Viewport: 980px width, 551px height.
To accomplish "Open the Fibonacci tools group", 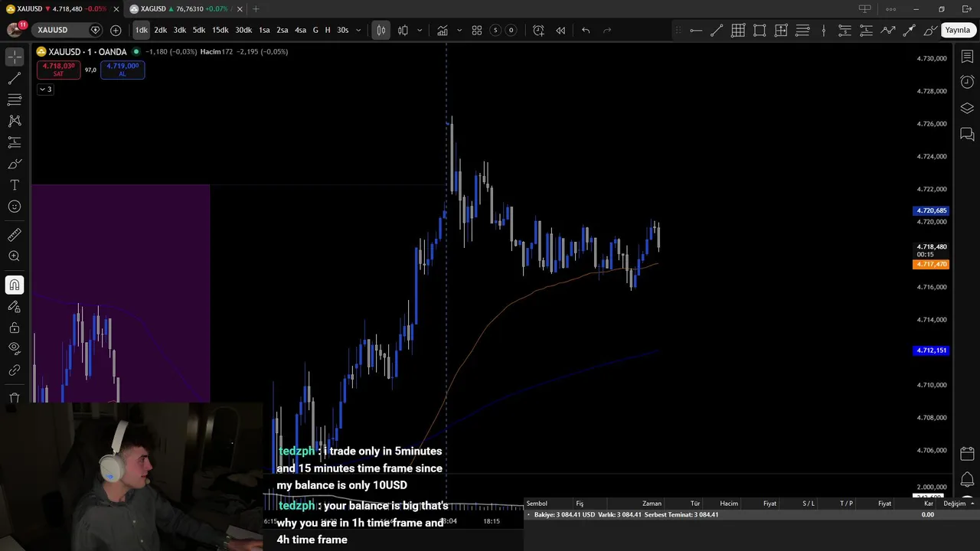I will pyautogui.click(x=15, y=99).
